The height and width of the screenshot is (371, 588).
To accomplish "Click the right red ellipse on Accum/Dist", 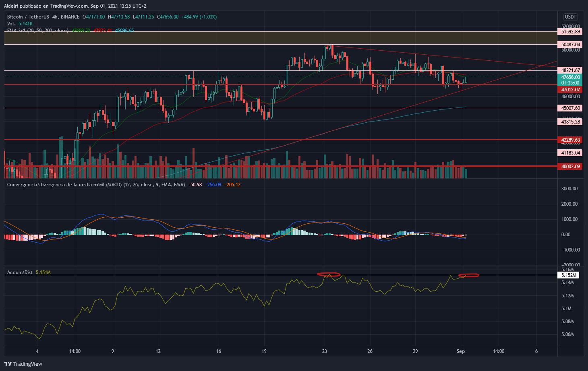I will click(469, 275).
